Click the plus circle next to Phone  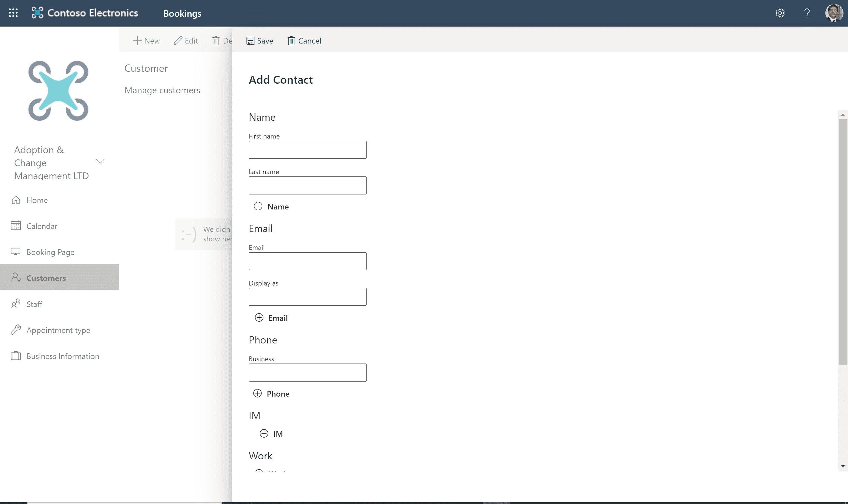tap(258, 393)
